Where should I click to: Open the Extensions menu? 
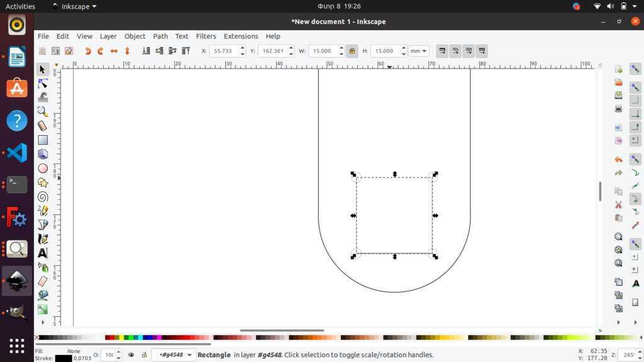(241, 36)
